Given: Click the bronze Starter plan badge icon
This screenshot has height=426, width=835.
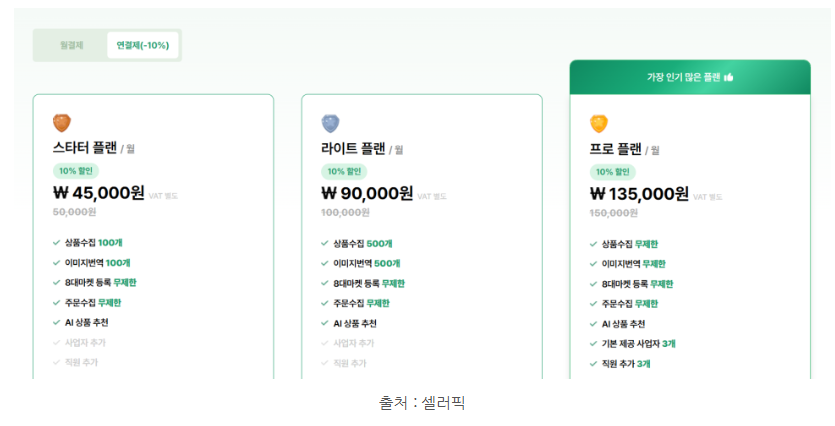Looking at the screenshot, I should click(x=62, y=123).
